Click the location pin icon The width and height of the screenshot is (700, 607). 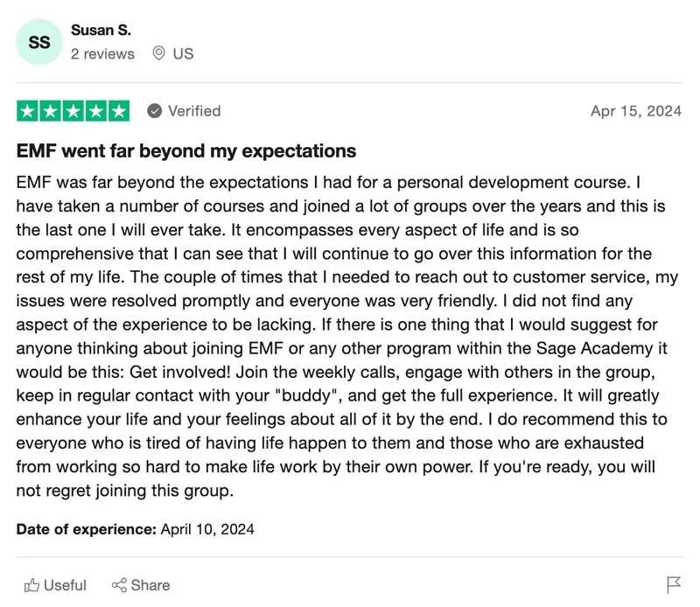158,53
